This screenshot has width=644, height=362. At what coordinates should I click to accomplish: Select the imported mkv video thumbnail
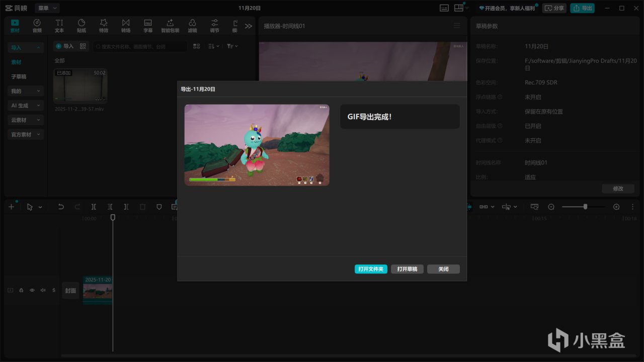coord(80,85)
